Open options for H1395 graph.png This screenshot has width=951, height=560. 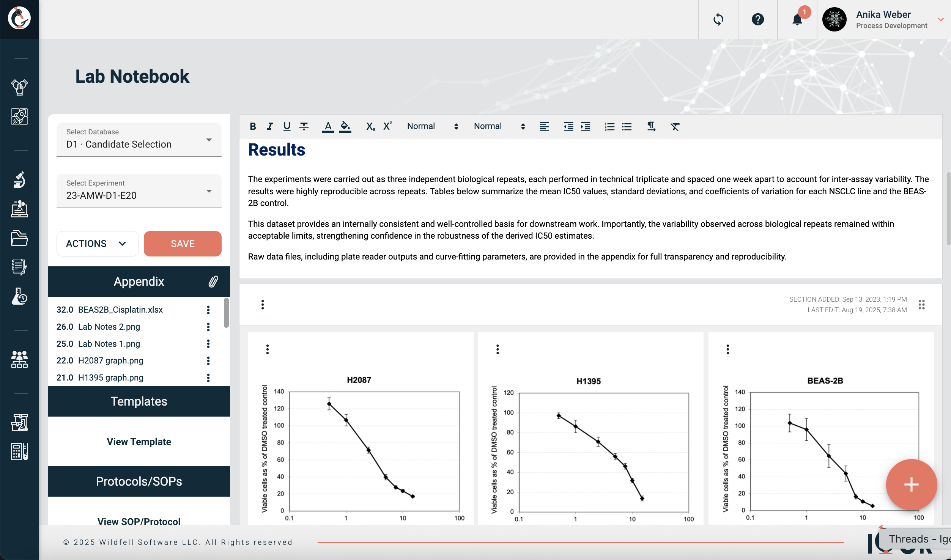208,378
